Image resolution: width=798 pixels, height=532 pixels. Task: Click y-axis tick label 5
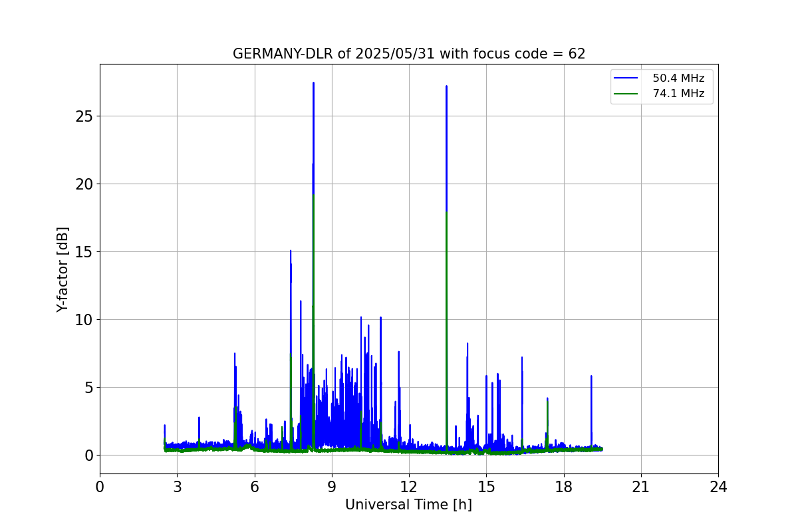coord(89,388)
